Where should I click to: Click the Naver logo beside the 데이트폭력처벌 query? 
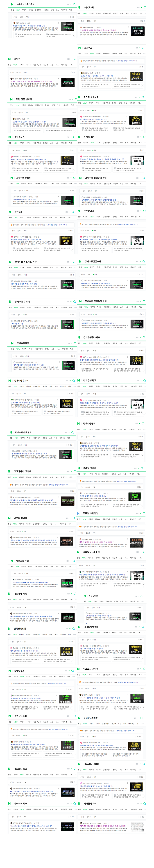point(79,627)
